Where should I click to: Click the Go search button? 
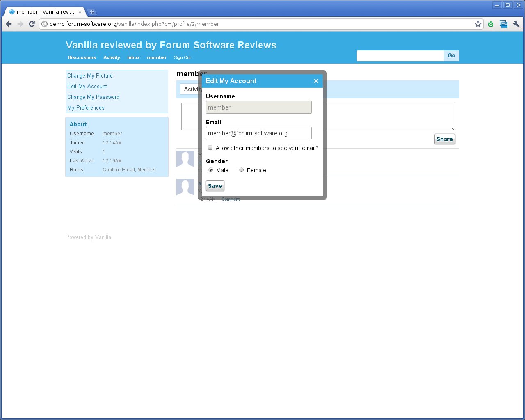451,56
